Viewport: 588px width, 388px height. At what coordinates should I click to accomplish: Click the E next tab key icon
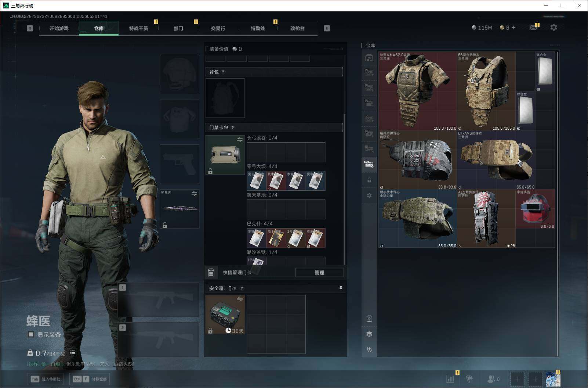[x=327, y=28]
